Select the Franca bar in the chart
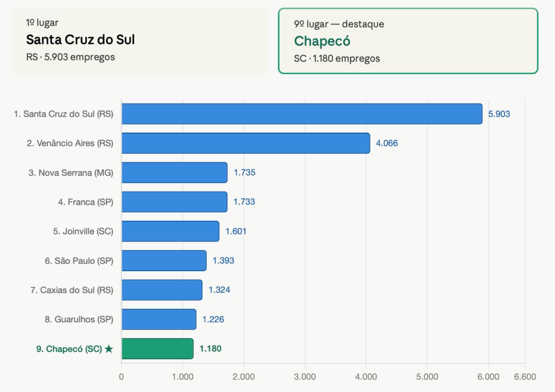Viewport: 555px width, 392px height. (x=174, y=202)
